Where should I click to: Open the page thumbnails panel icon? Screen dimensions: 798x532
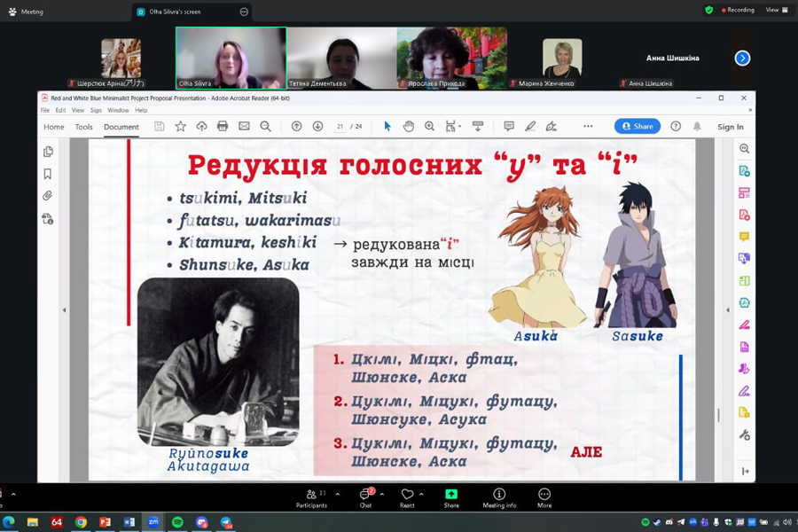pyautogui.click(x=48, y=152)
